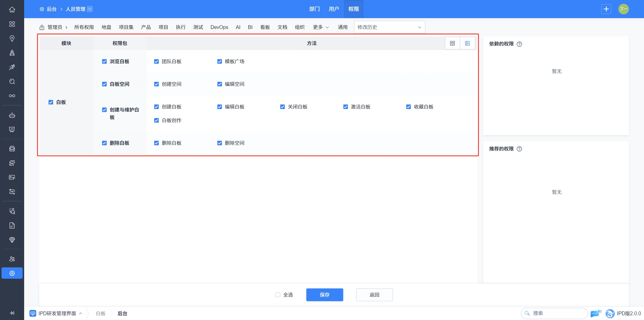644x320 pixels.
Task: Expand sidebar with bottom arrow icon
Action: tap(12, 313)
